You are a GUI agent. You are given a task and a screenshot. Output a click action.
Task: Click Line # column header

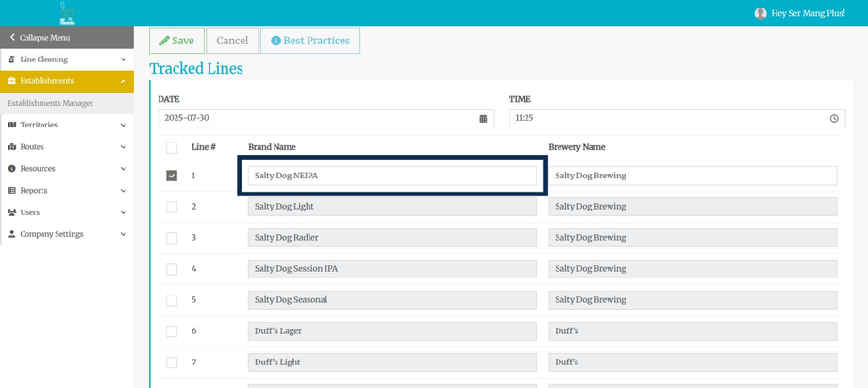[x=204, y=147]
